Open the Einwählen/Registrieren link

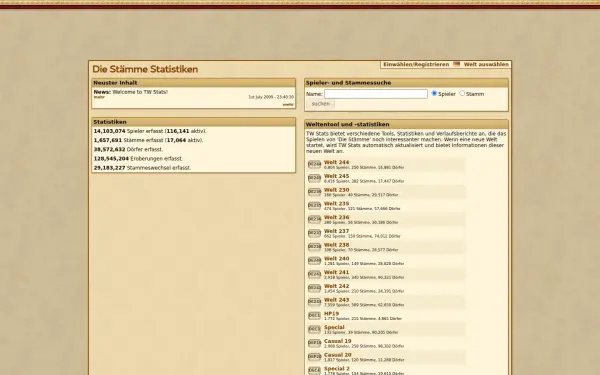[x=416, y=65]
